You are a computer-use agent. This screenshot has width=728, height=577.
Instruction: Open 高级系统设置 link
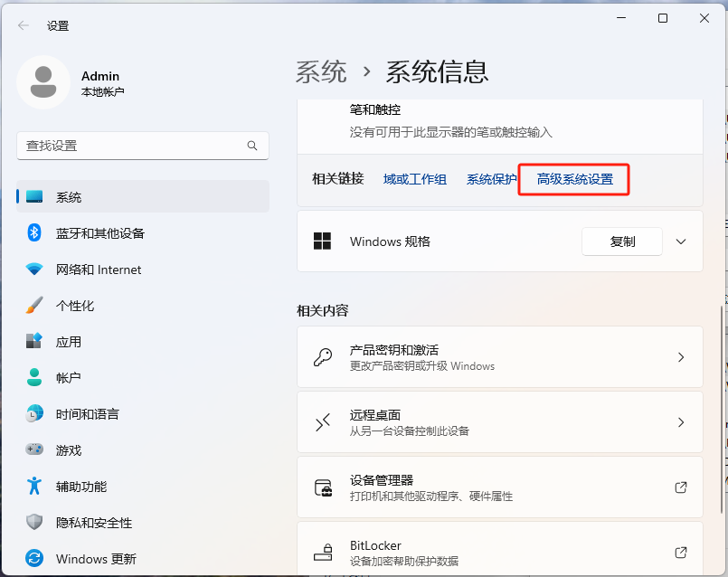(x=573, y=179)
